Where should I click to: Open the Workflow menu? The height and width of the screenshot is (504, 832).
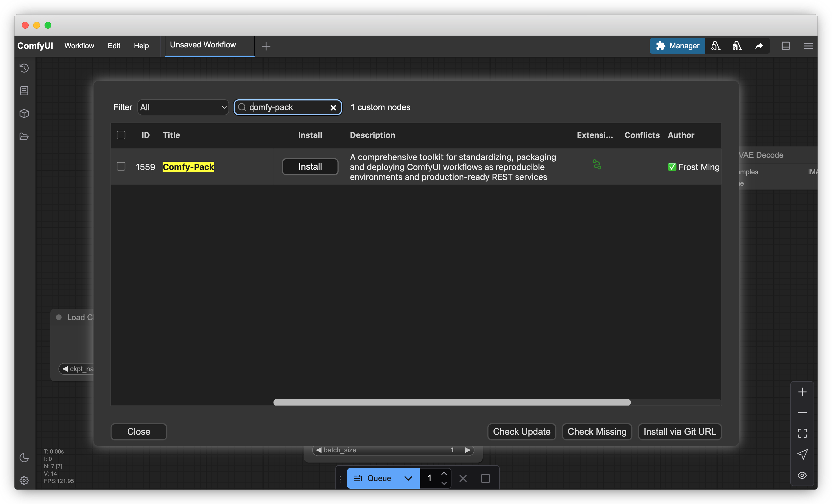tap(79, 46)
